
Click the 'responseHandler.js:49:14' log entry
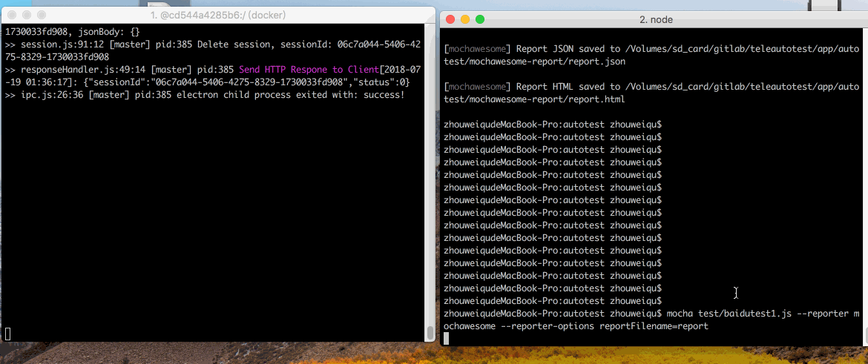212,76
